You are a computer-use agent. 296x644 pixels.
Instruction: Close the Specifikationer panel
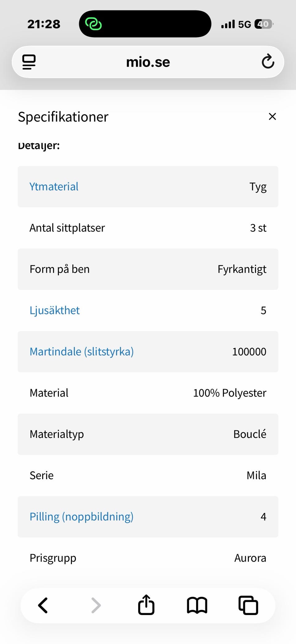tap(272, 117)
